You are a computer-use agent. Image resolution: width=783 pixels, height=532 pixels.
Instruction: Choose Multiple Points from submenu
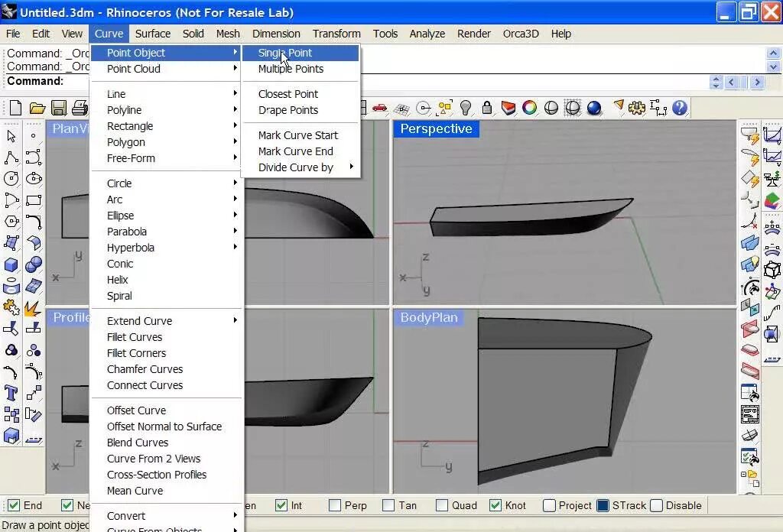pyautogui.click(x=301, y=69)
